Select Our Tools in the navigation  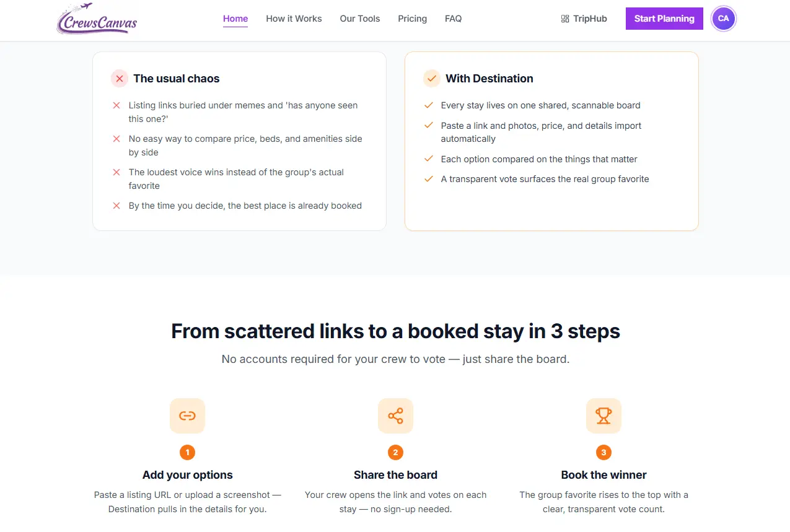[x=360, y=19]
